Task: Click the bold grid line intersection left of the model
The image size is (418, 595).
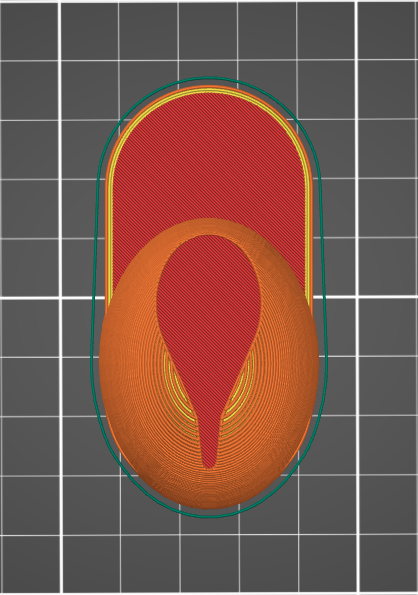Action: click(x=61, y=298)
